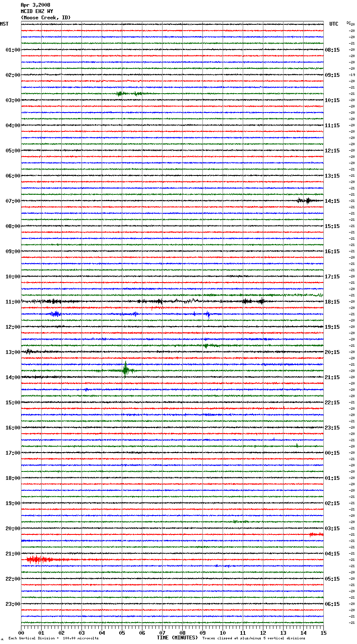The image size is (357, 644).
Task: Click the "22:15" UTC time label
Action: point(332,403)
